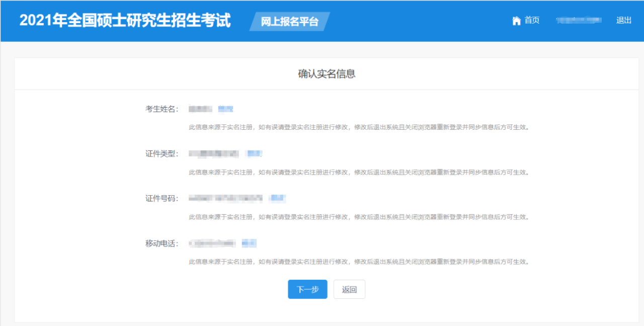Go to 首页 from the top navigation

[532, 21]
